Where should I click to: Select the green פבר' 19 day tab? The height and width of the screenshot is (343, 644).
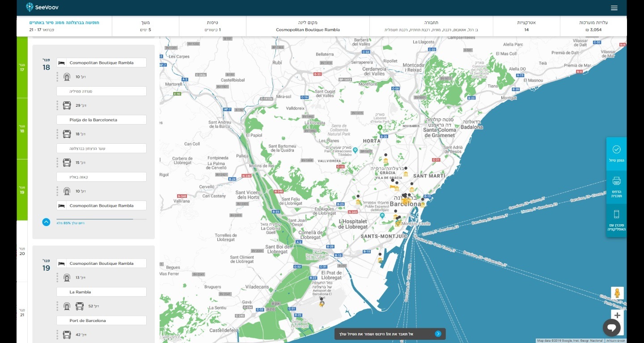(22, 190)
